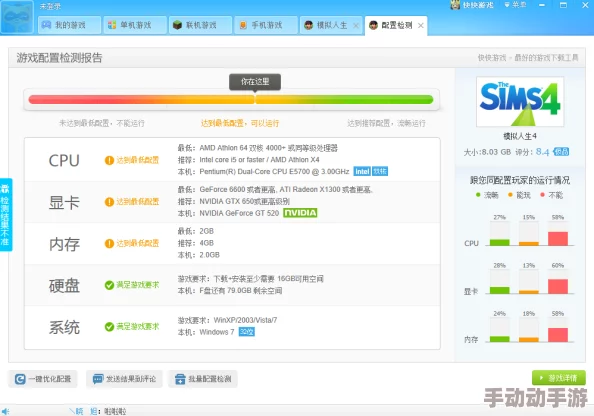Open the 菜单 dropdown in title bar

click(515, 5)
